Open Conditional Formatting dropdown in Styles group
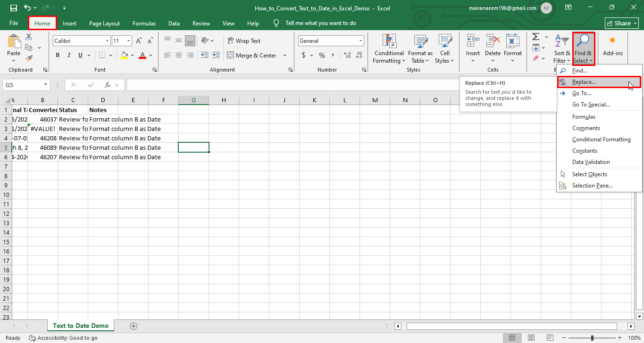The height and width of the screenshot is (343, 644). pos(389,49)
